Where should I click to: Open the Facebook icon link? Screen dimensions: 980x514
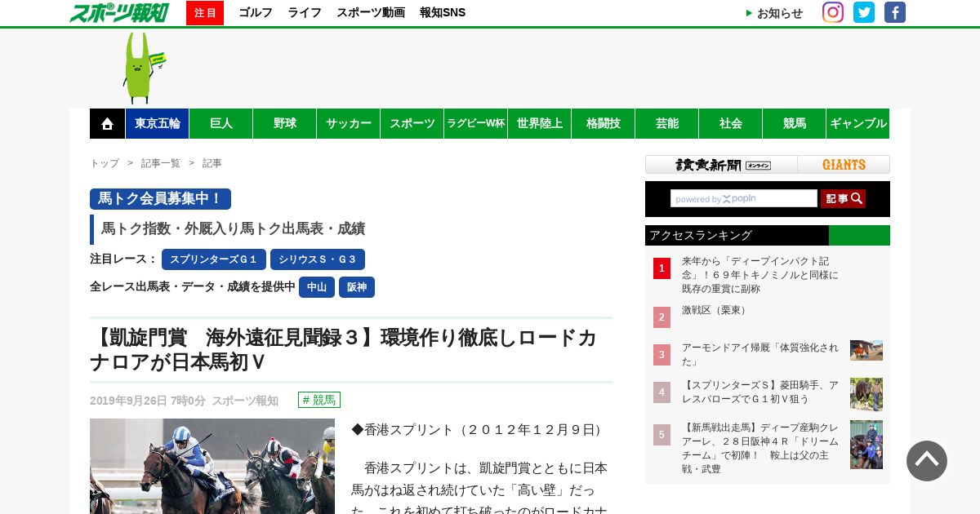895,12
